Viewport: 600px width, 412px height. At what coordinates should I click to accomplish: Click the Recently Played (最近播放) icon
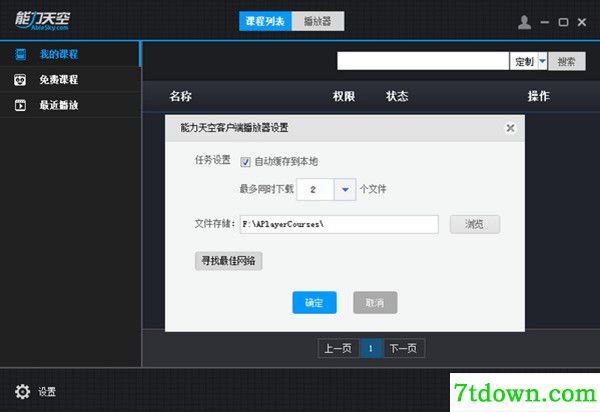click(20, 105)
